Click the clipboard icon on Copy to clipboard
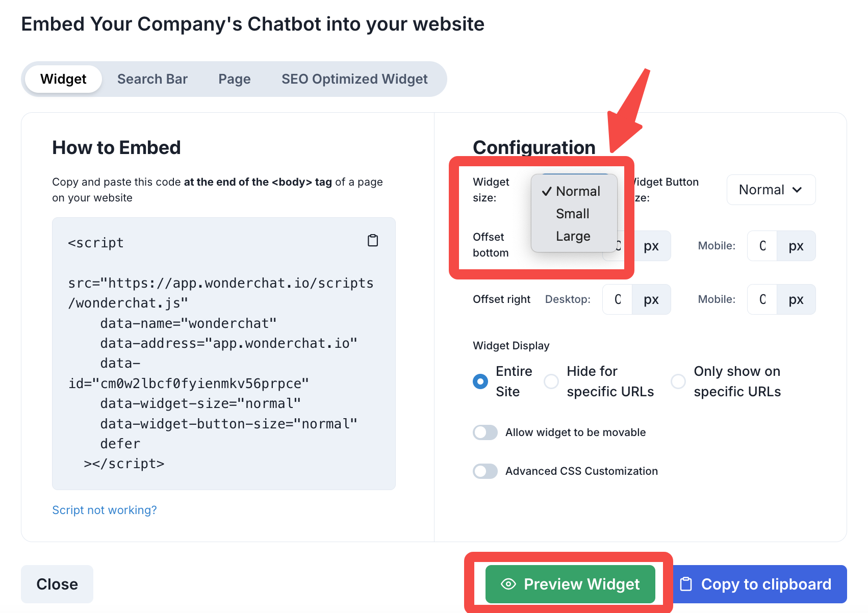This screenshot has width=868, height=613. coord(686,584)
